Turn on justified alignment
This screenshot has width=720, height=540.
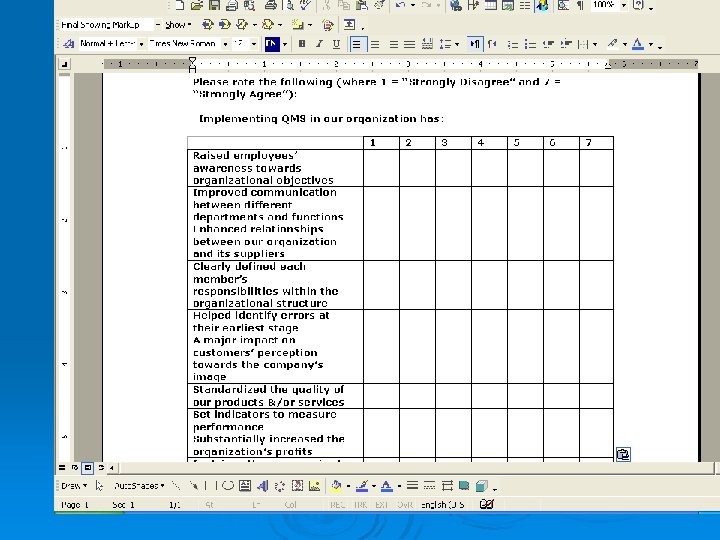point(409,44)
